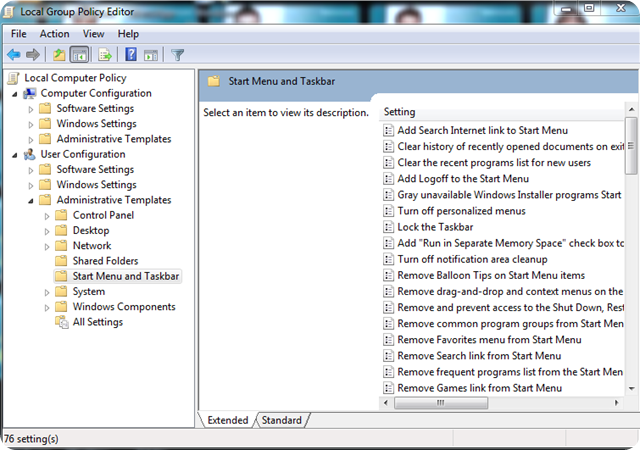Click policy icon beside Lock the Taskbar
Screen dimensions: 640x450
tap(388, 227)
